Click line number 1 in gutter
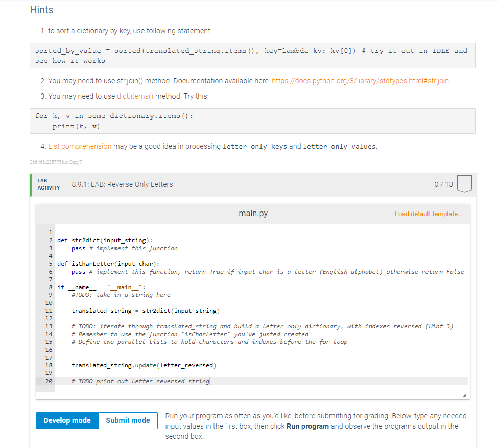The width and height of the screenshot is (499, 448). pos(50,232)
